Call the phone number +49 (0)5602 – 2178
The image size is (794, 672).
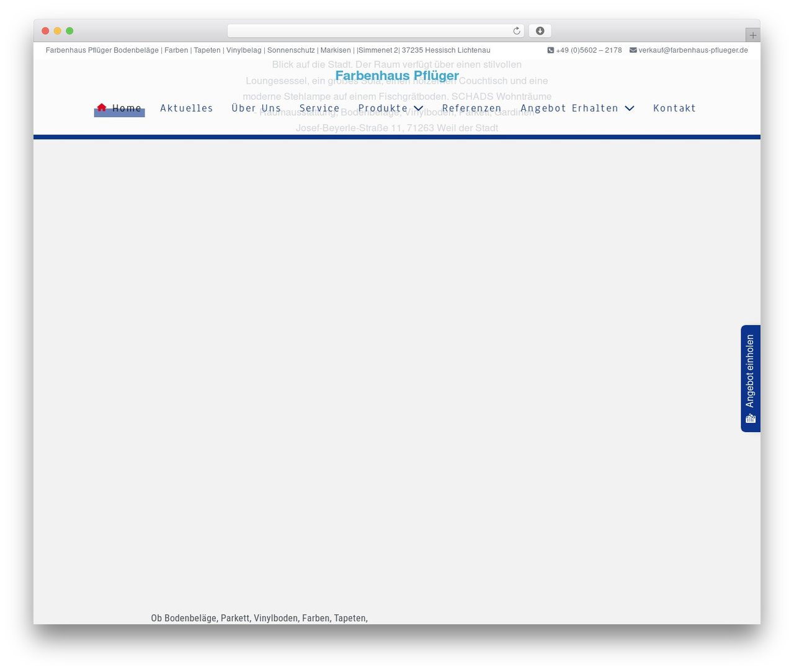pos(589,50)
